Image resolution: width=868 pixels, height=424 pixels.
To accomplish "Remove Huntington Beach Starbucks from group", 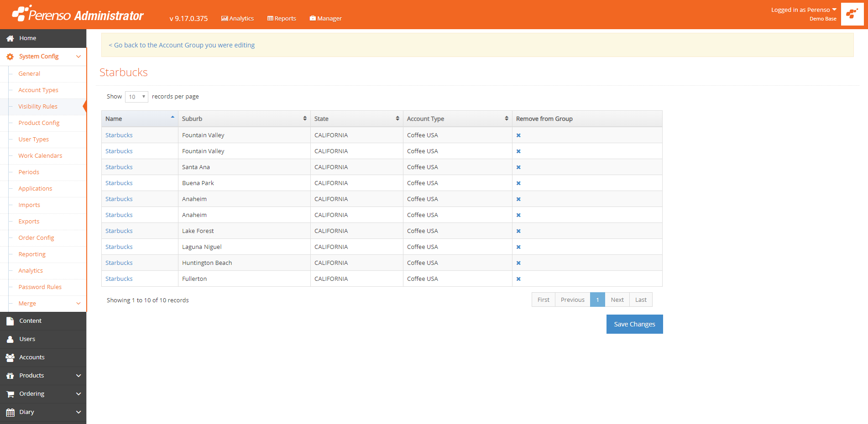I will pyautogui.click(x=518, y=263).
